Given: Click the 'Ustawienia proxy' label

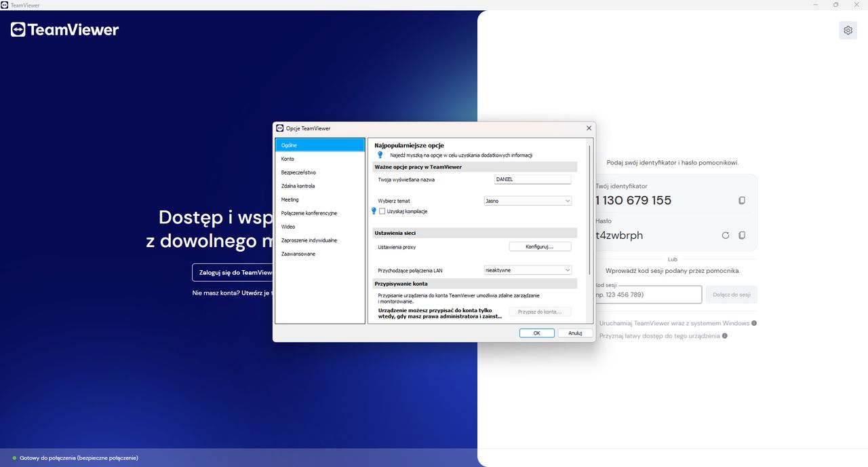Looking at the screenshot, I should pyautogui.click(x=397, y=247).
